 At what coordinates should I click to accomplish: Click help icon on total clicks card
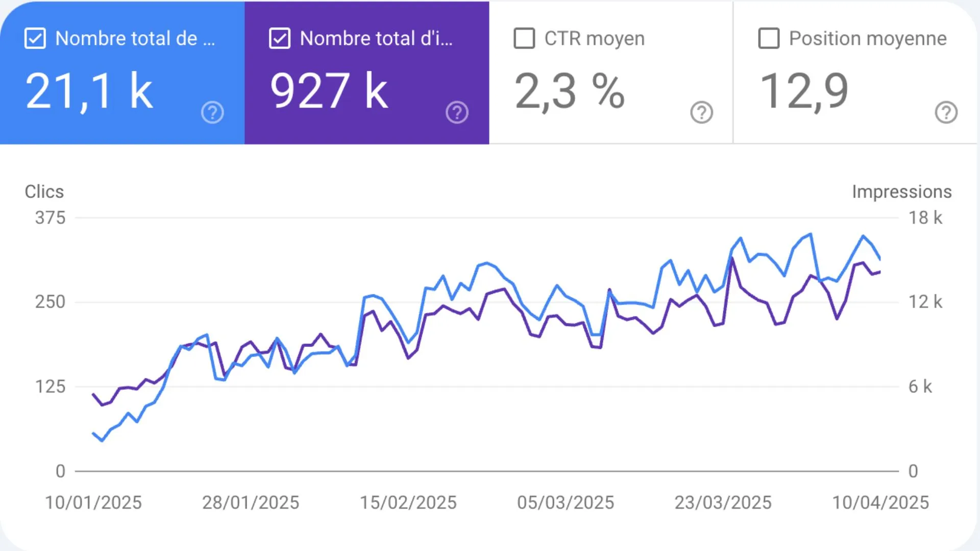tap(212, 112)
